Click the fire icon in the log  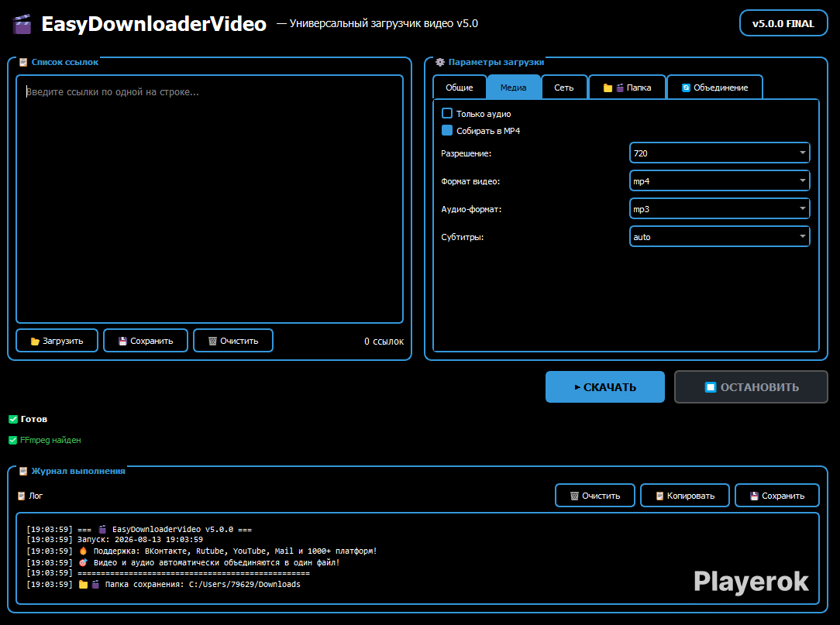click(83, 551)
